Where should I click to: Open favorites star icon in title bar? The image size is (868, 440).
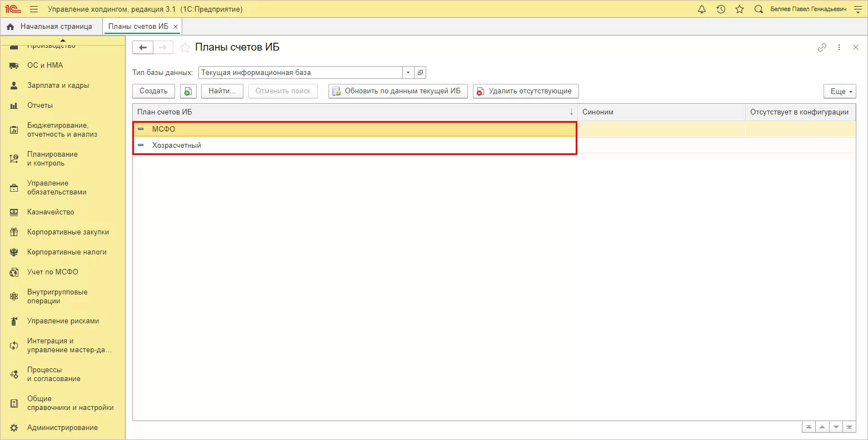click(x=740, y=9)
